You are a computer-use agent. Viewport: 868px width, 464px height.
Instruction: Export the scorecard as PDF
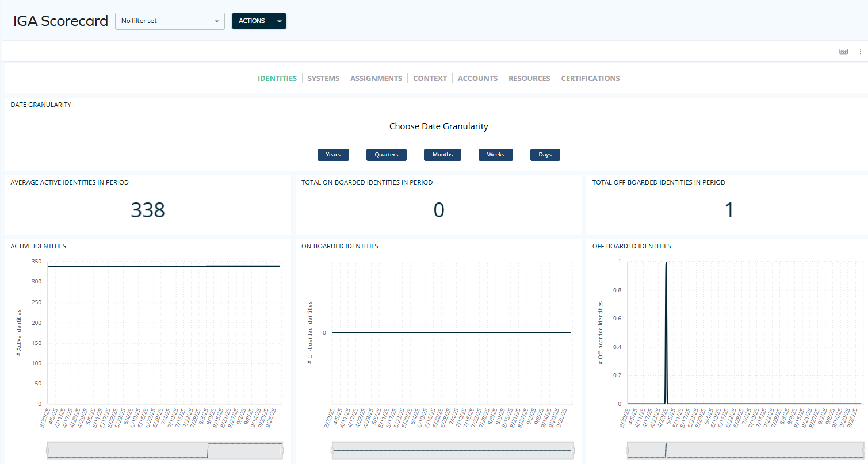point(843,51)
